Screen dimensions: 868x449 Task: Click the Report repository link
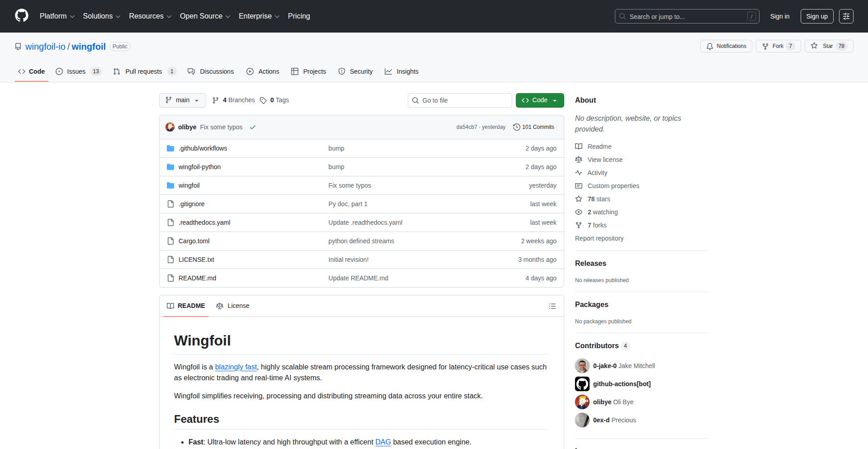599,238
